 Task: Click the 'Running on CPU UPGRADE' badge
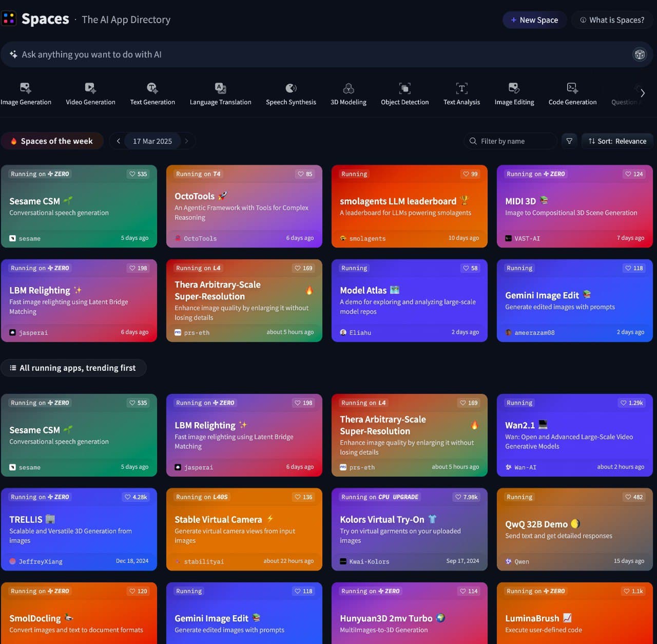tap(380, 497)
